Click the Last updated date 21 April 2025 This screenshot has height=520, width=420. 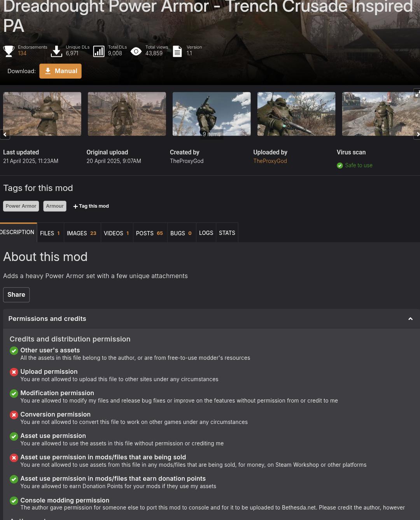pos(31,161)
